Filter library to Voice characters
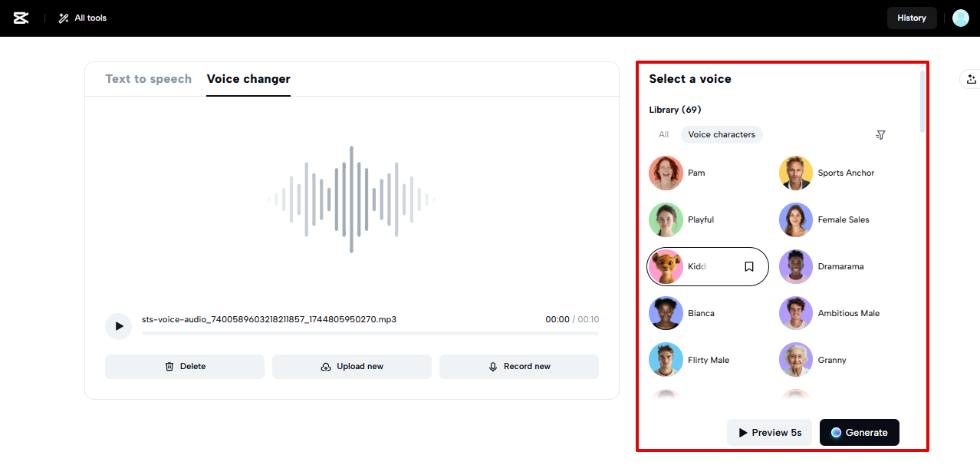This screenshot has height=465, width=980. [721, 134]
